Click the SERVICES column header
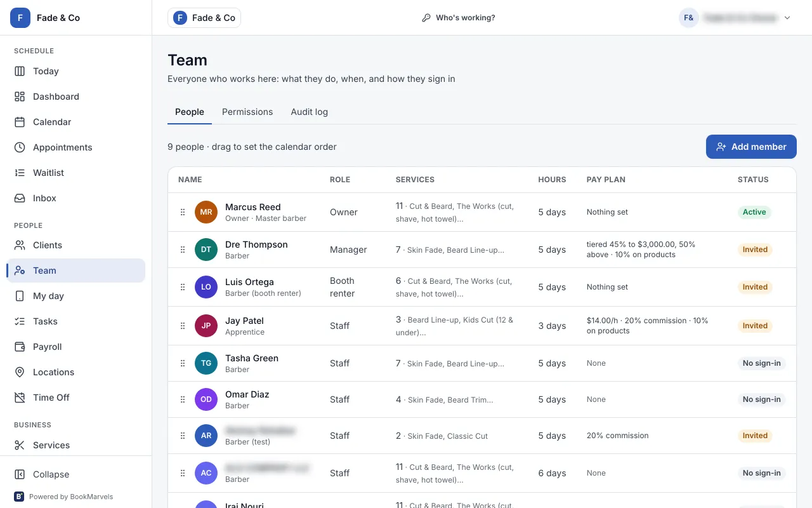Screen dimensions: 812x508 pyautogui.click(x=415, y=180)
